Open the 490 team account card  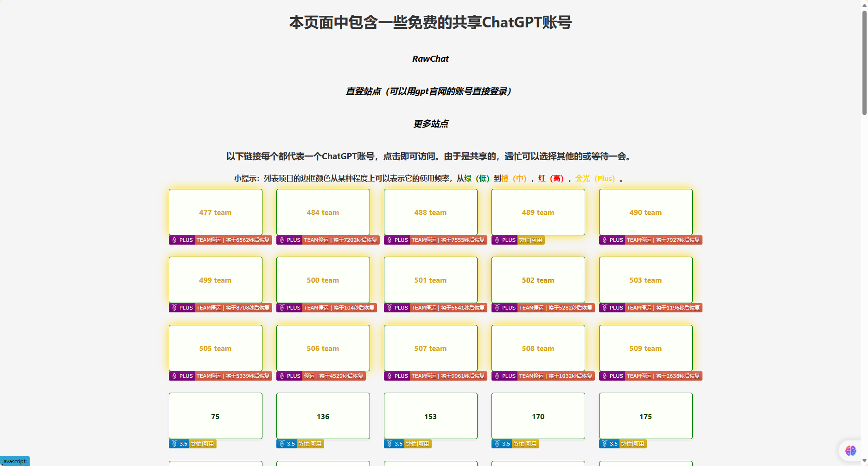[x=646, y=212]
